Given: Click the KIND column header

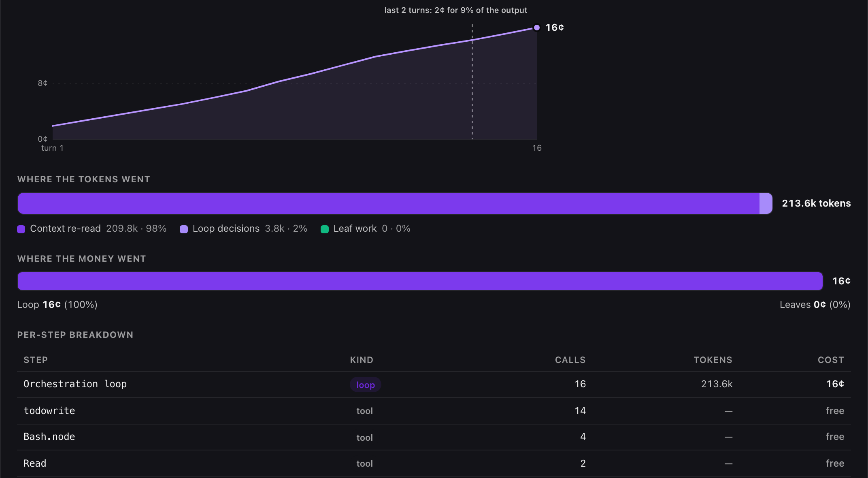Looking at the screenshot, I should tap(362, 360).
